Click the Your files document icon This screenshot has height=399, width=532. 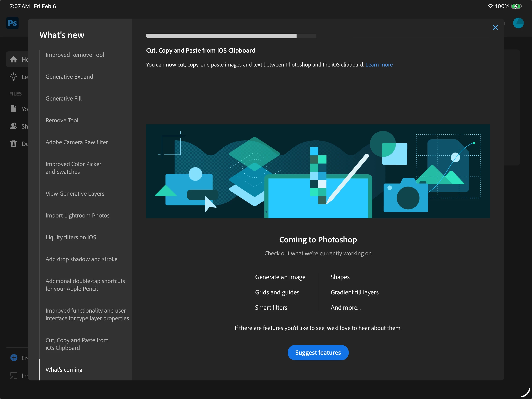point(14,109)
